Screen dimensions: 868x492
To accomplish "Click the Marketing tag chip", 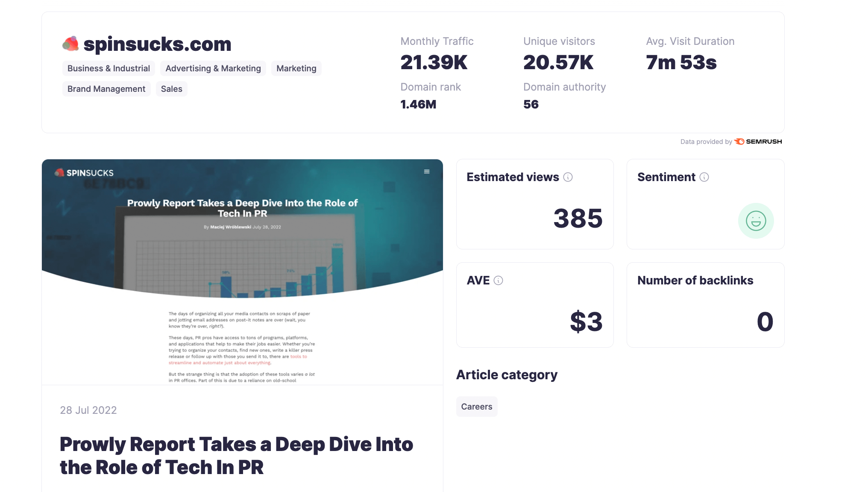I will 296,68.
